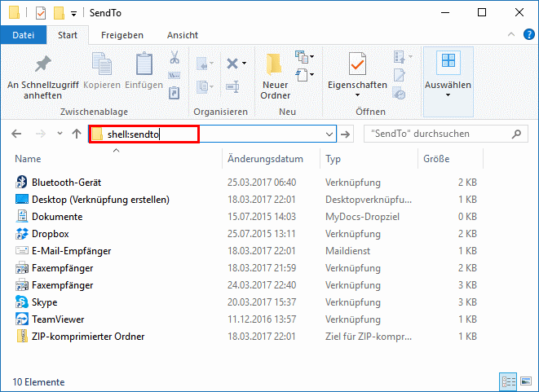The width and height of the screenshot is (539, 392).
Task: Open the Datei menu tab
Action: pos(24,35)
